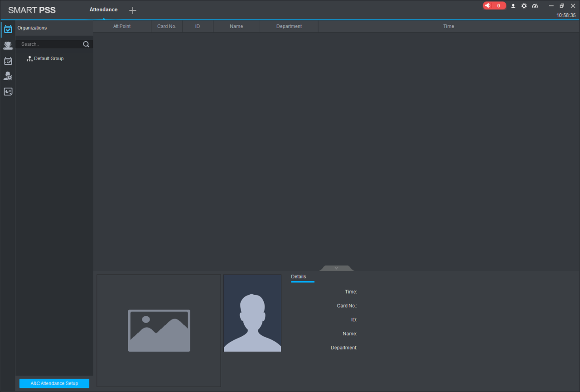Image resolution: width=580 pixels, height=392 pixels.
Task: Click the Time: label in Details
Action: pos(351,292)
